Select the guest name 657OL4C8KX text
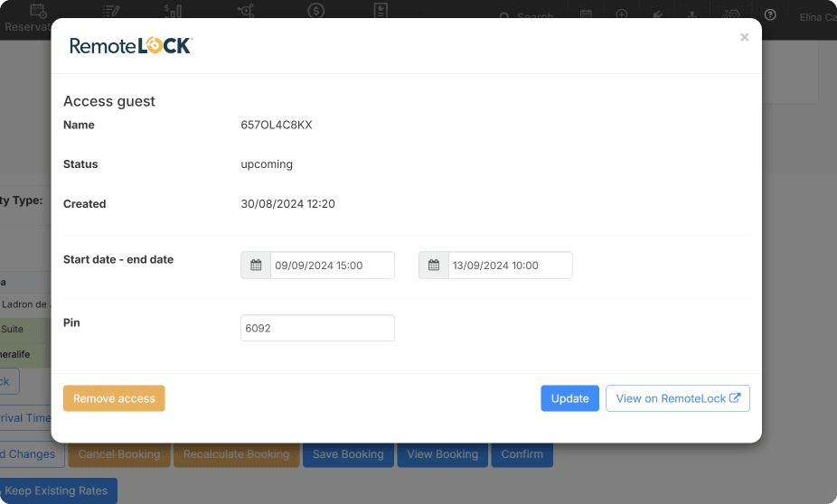Image resolution: width=837 pixels, height=504 pixels. [277, 125]
